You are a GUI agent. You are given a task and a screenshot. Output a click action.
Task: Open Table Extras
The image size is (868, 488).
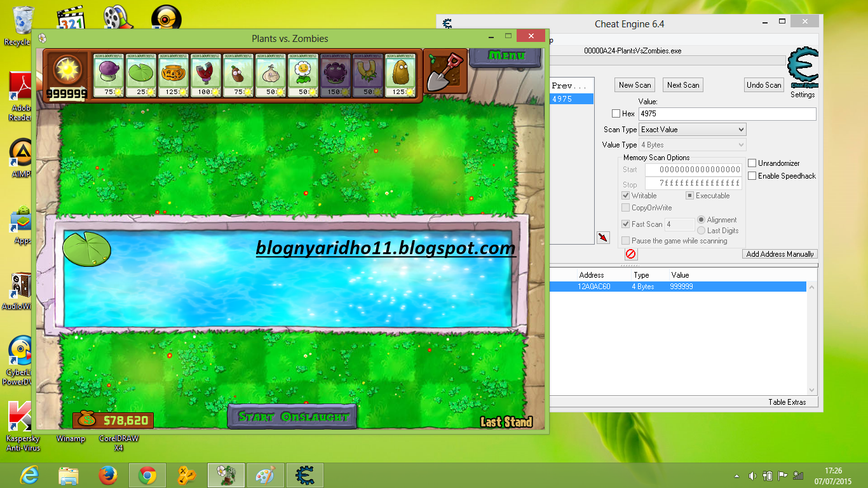tap(787, 402)
